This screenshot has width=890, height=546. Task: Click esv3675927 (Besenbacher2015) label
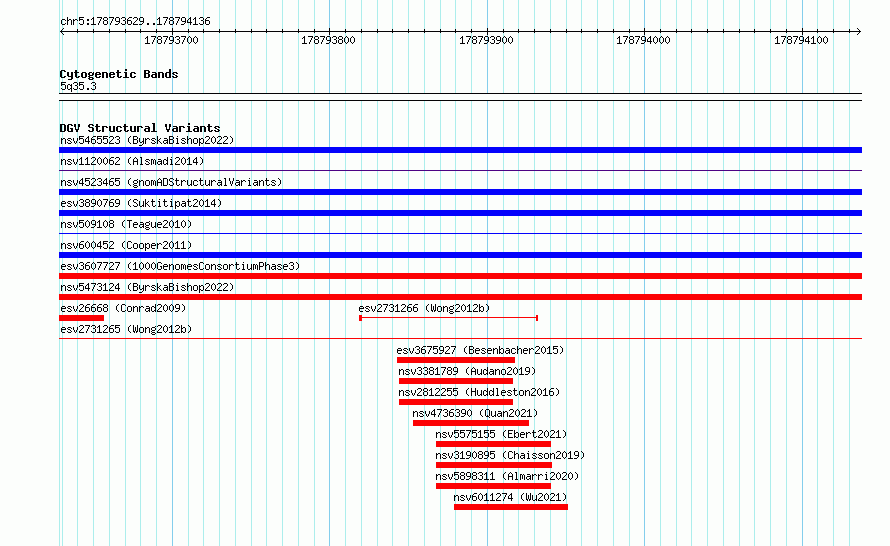(x=480, y=350)
